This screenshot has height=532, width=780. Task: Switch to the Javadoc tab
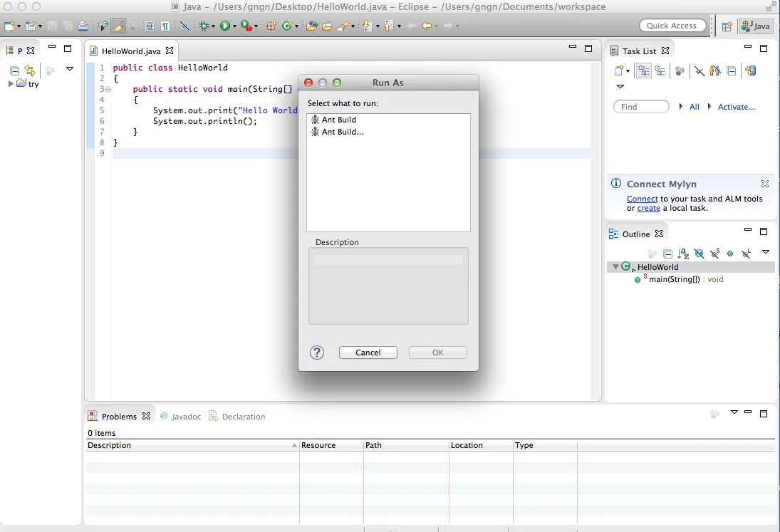coord(181,417)
